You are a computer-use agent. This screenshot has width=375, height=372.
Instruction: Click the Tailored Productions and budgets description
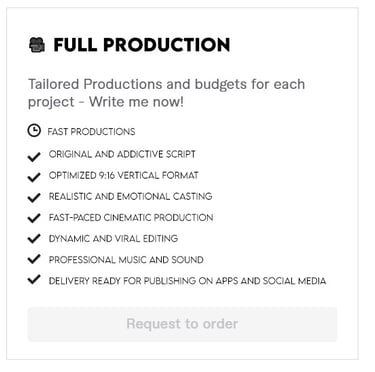point(166,93)
